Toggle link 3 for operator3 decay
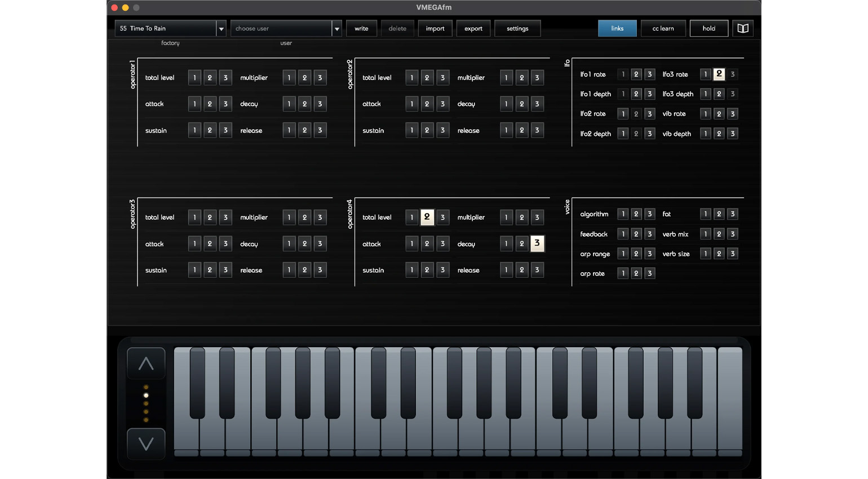 [320, 243]
